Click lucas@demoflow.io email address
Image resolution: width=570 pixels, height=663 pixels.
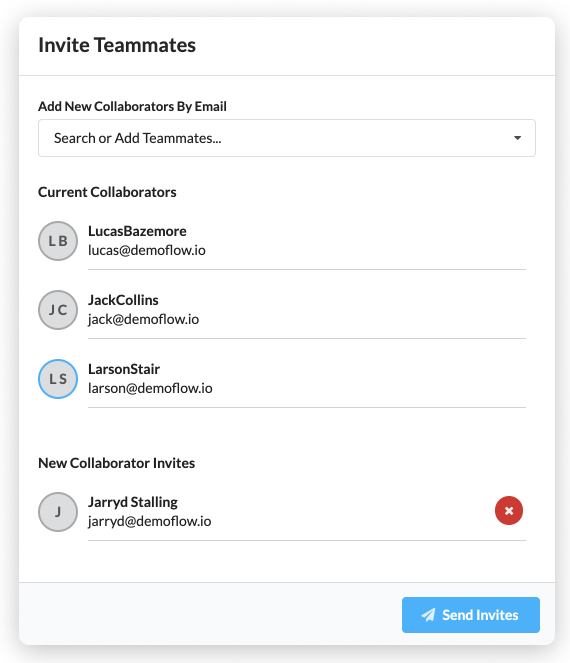tap(147, 250)
